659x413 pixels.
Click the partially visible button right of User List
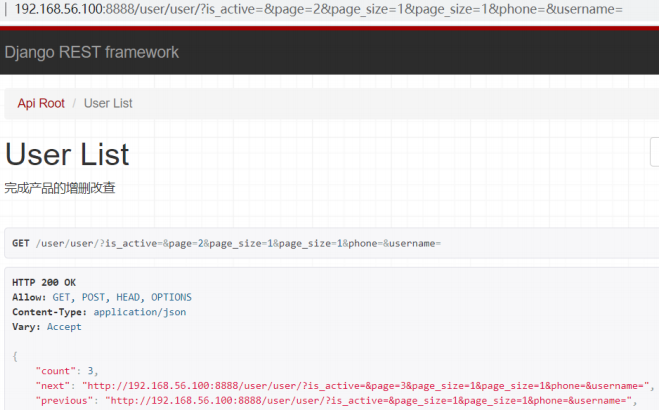click(654, 152)
